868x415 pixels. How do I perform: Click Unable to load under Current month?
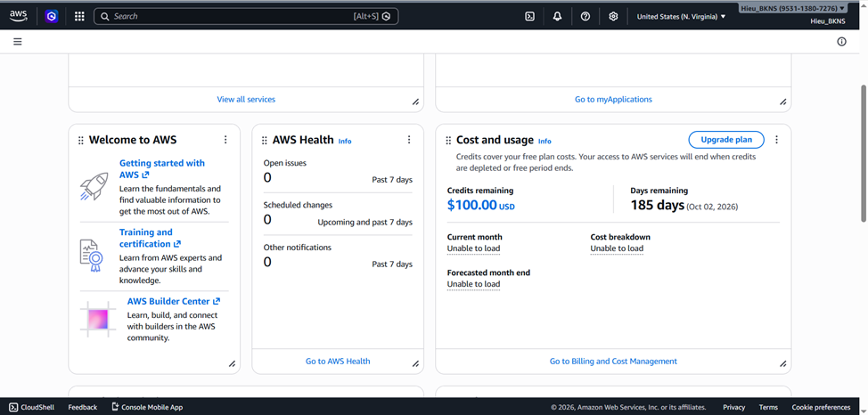pos(473,248)
